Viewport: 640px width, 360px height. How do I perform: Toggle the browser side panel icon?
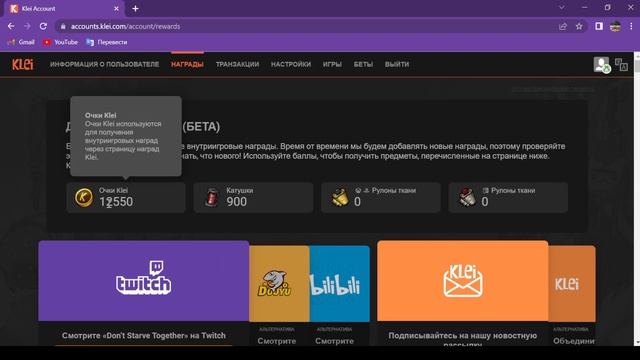[599, 26]
